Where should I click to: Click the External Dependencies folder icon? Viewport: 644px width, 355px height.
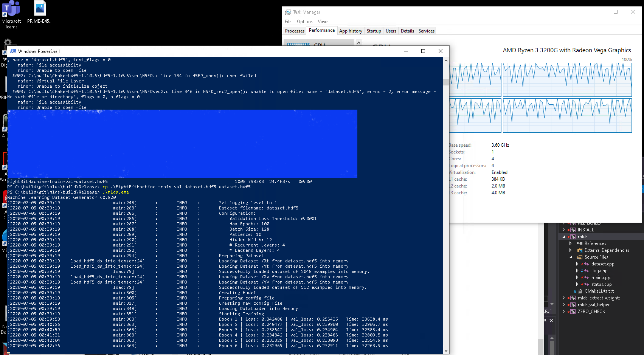click(580, 250)
